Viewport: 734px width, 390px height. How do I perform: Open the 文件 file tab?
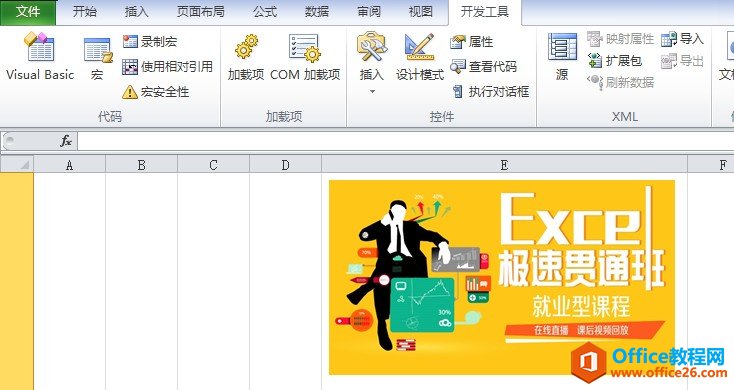(x=28, y=12)
